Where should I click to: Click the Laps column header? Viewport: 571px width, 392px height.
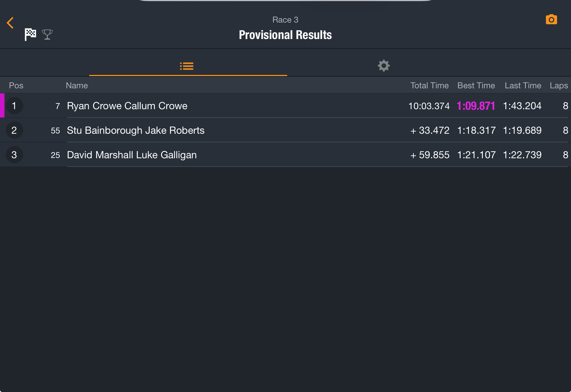(x=559, y=85)
